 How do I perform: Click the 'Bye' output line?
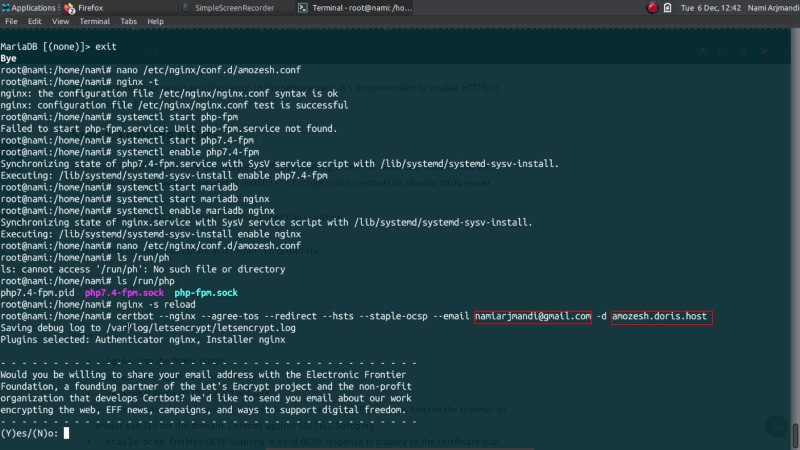pyautogui.click(x=9, y=58)
